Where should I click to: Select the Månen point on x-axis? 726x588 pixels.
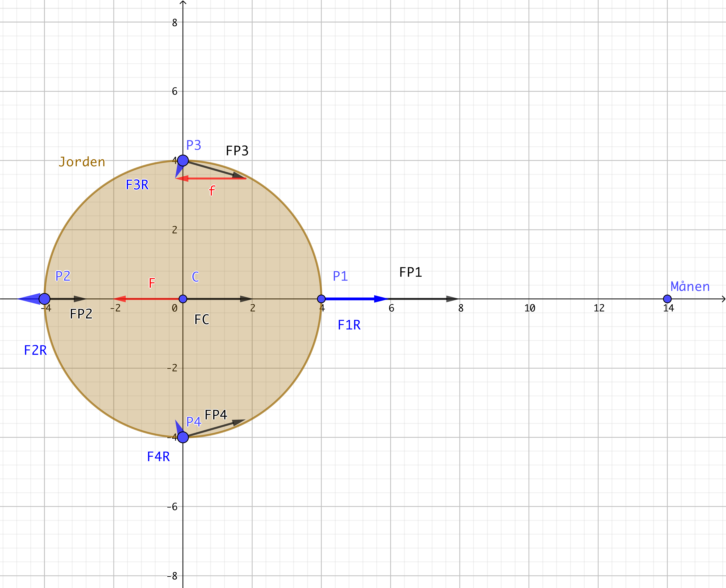click(667, 299)
